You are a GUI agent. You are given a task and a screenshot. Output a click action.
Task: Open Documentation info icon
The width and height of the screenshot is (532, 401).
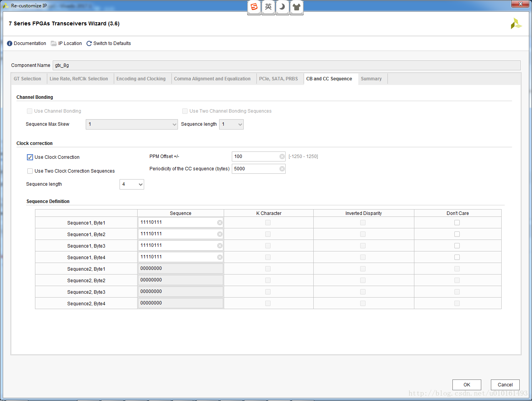point(10,43)
